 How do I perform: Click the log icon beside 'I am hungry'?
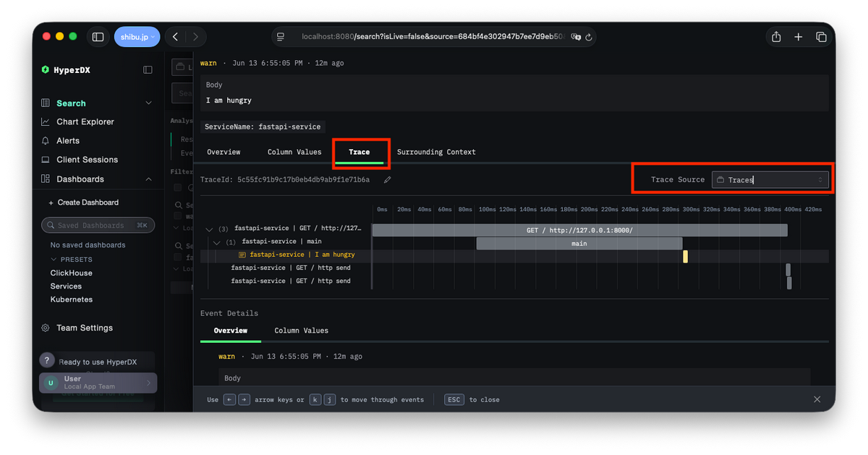[242, 255]
